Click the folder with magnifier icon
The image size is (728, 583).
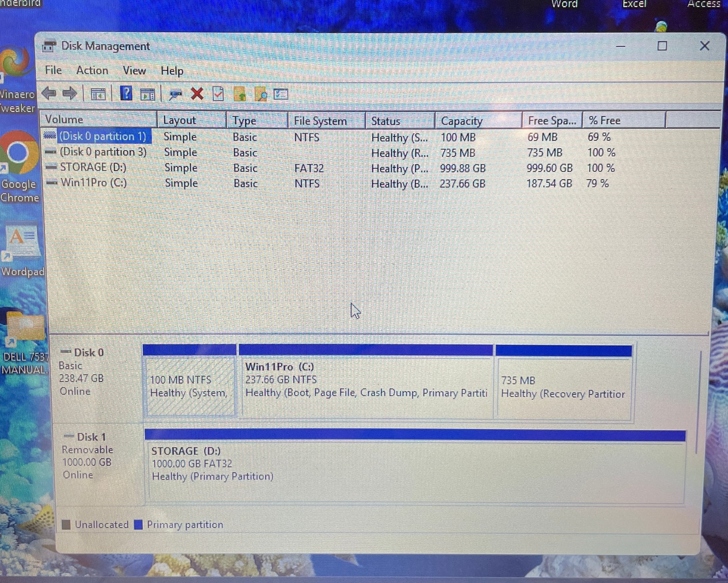point(261,94)
